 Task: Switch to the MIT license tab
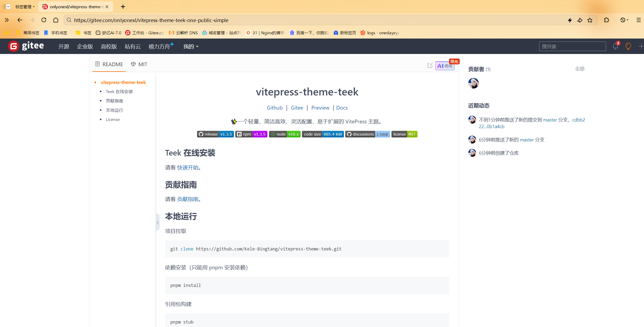tap(139, 64)
